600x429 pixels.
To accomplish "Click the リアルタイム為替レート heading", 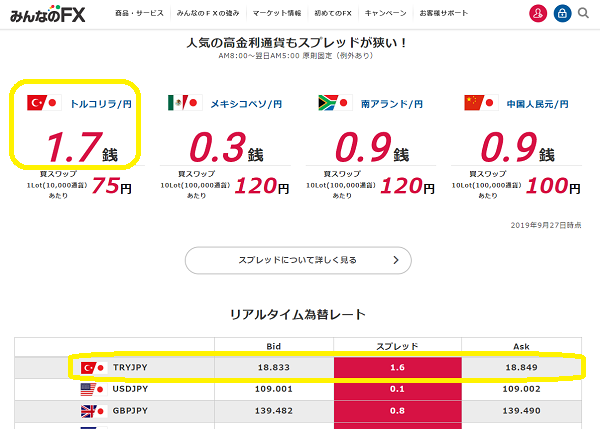I will pos(298,315).
